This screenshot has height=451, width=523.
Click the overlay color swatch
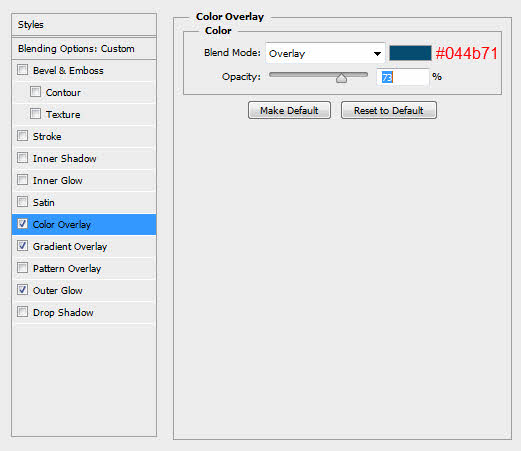pos(410,53)
